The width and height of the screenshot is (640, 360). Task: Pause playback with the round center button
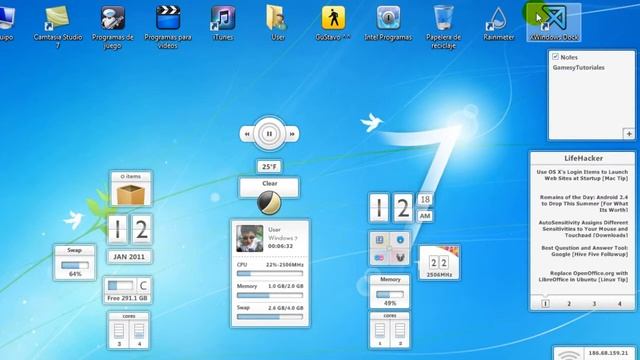(x=269, y=133)
